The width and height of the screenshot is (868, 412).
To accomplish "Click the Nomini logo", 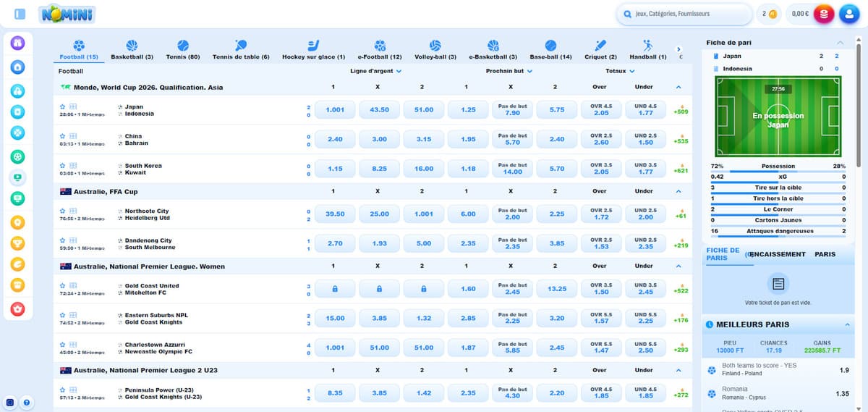I will [x=67, y=14].
